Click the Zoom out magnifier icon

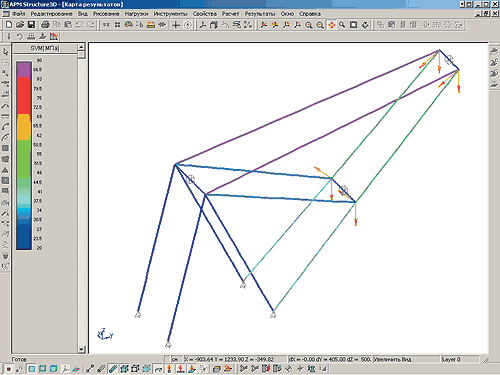click(320, 25)
